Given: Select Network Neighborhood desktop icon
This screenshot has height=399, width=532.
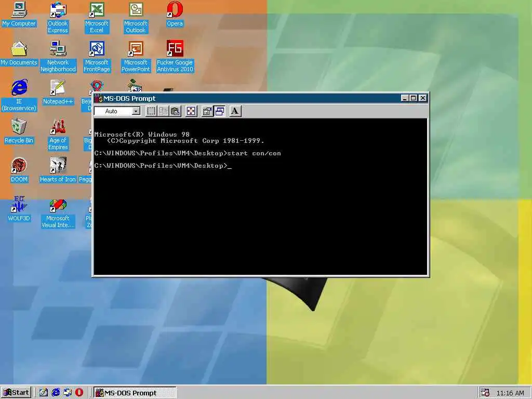Looking at the screenshot, I should [58, 57].
